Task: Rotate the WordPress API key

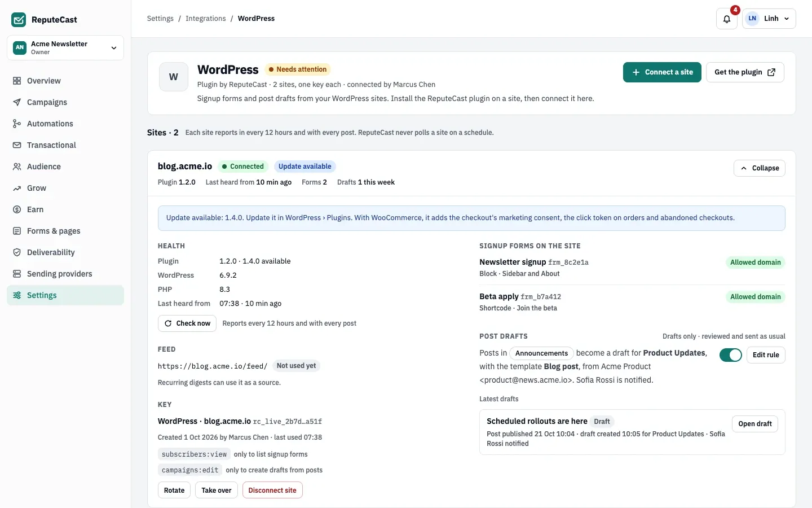Action: pyautogui.click(x=174, y=491)
